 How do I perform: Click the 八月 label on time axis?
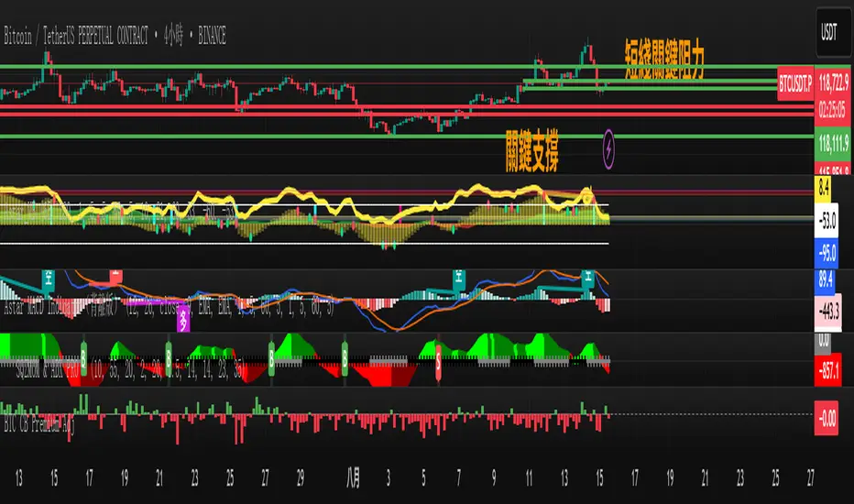click(x=353, y=478)
